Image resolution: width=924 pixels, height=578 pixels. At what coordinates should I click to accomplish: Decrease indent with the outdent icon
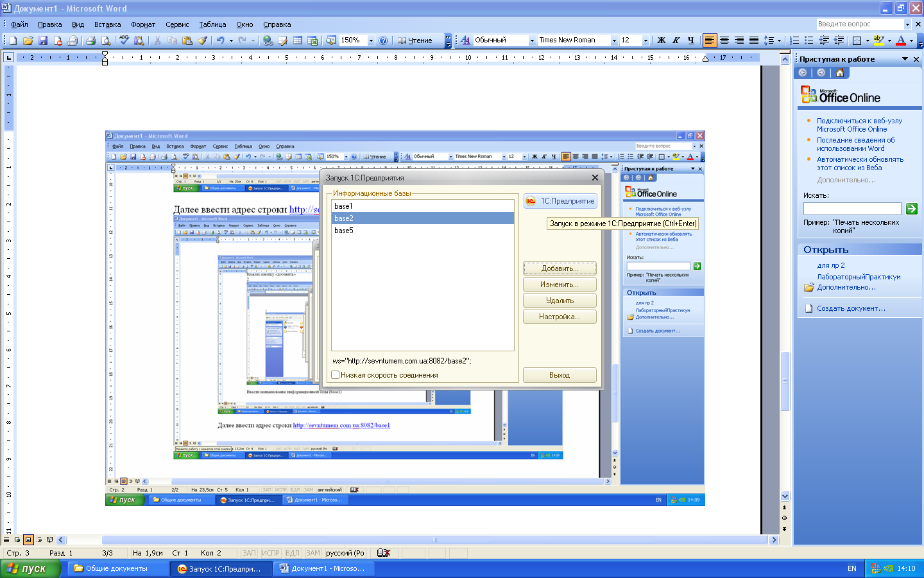(825, 40)
